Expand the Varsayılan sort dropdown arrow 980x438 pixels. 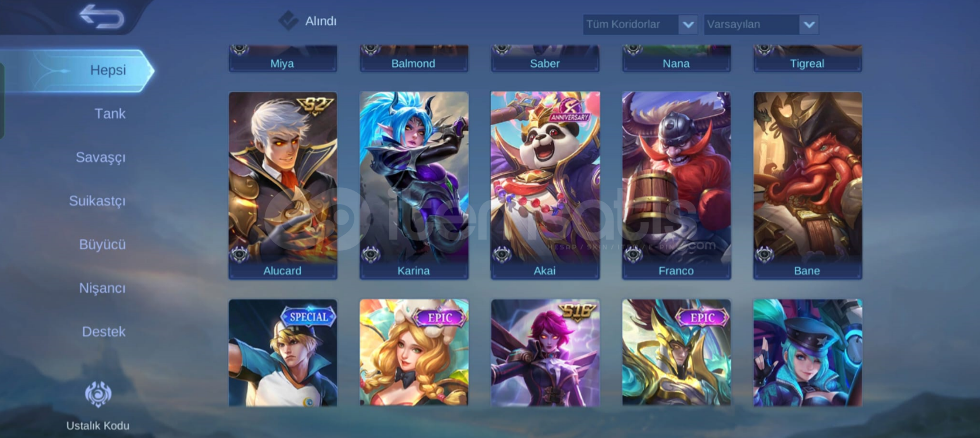pos(808,25)
